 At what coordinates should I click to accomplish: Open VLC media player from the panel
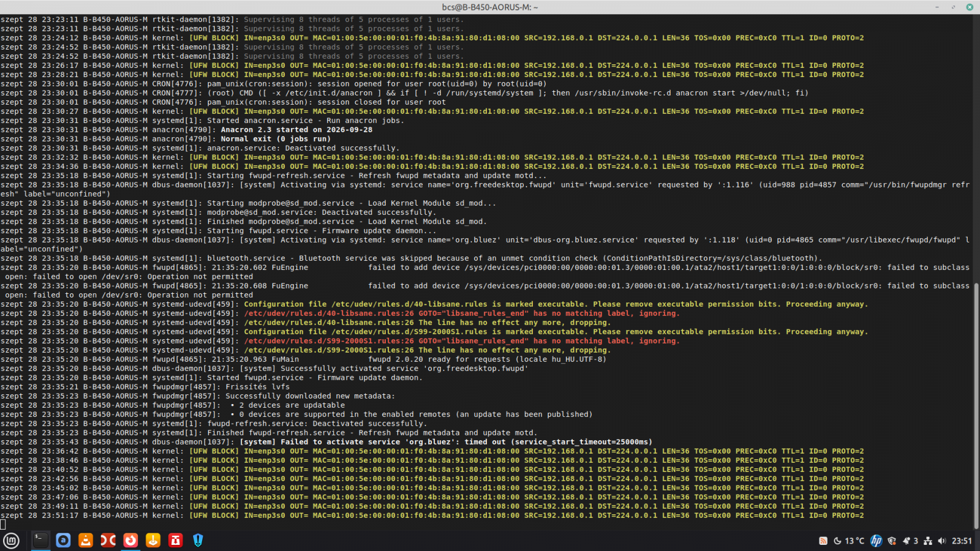pyautogui.click(x=86, y=540)
